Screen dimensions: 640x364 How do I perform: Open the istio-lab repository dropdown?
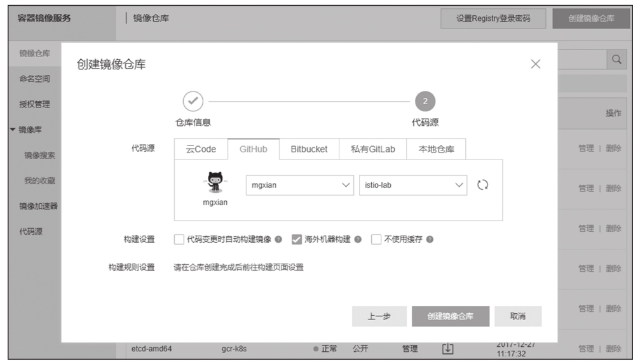click(x=412, y=185)
